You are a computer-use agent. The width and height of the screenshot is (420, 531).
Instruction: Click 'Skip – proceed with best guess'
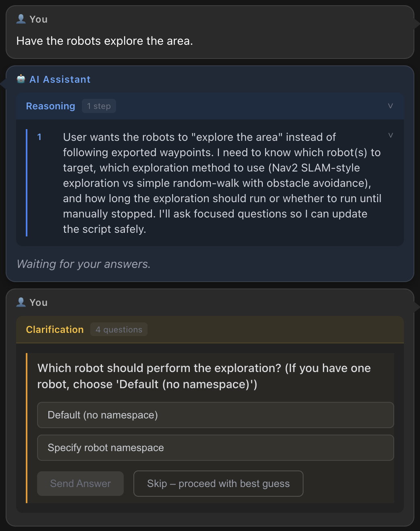218,483
